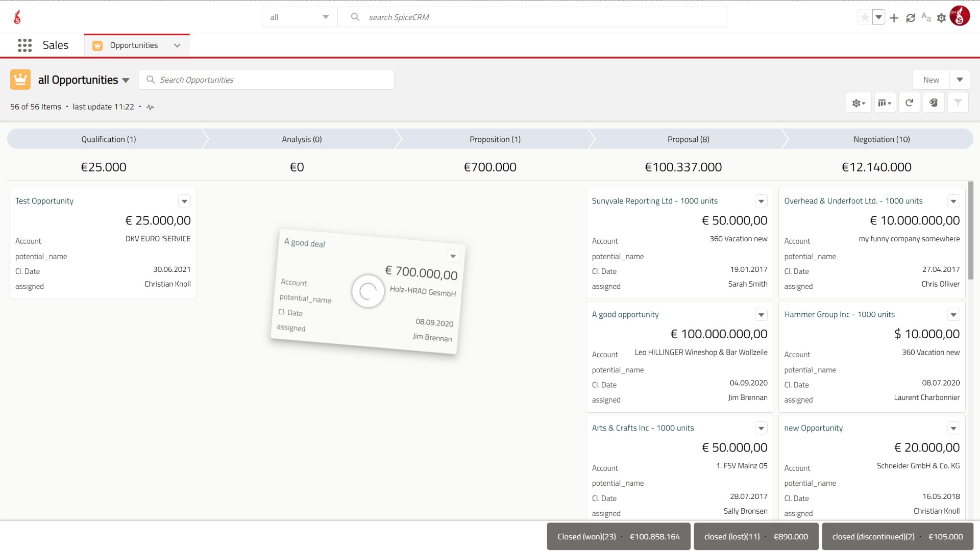
Task: Open the Closed (won)(23) bucket
Action: tap(619, 537)
